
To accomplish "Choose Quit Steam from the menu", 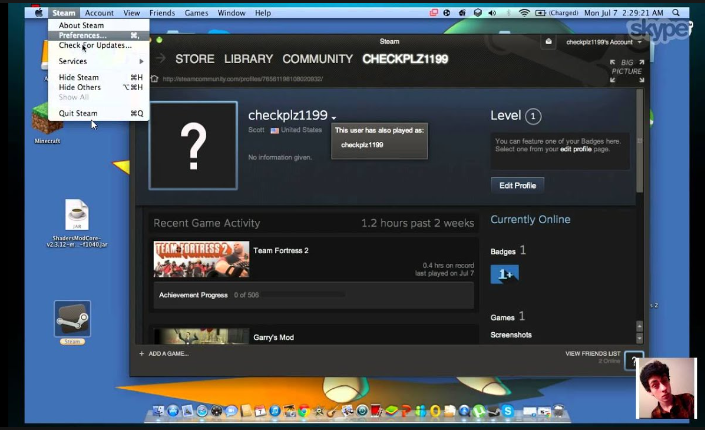I will (x=78, y=113).
